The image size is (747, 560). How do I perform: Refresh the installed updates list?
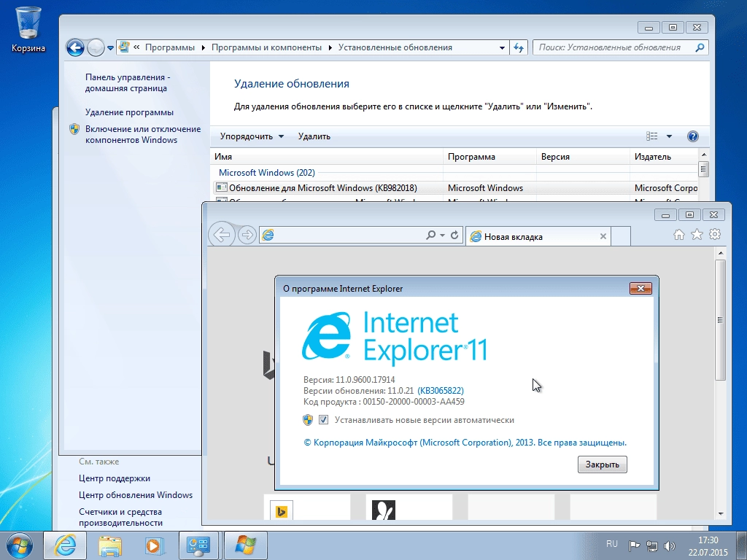(x=519, y=47)
